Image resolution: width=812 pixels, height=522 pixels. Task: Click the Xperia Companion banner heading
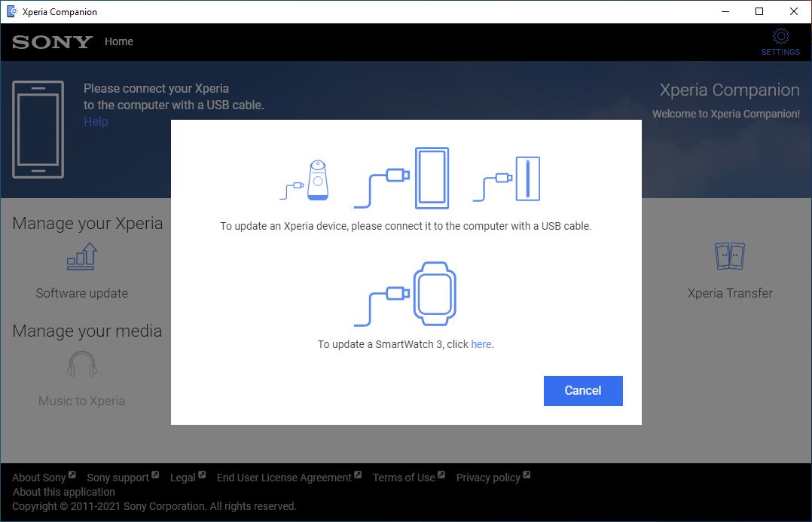tap(730, 90)
